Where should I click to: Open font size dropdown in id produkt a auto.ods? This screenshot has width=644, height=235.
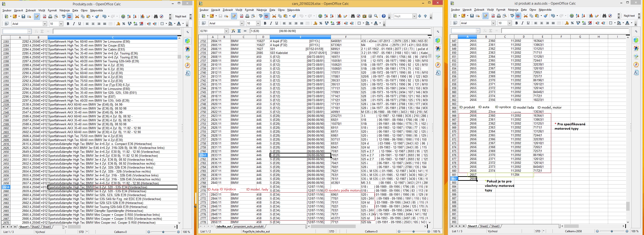[509, 23]
